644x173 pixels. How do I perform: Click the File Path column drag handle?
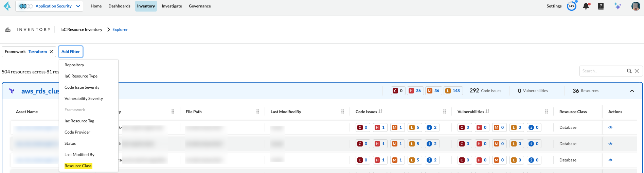coord(258,111)
